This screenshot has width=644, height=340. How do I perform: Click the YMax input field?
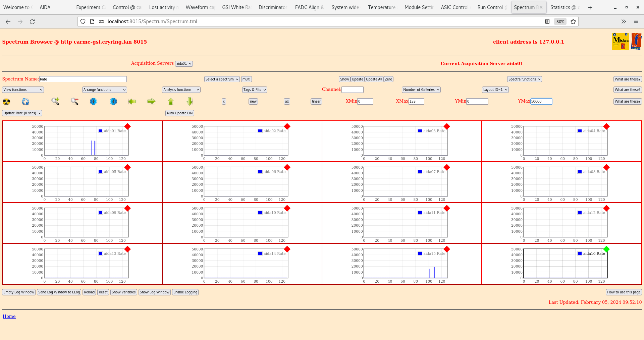[x=541, y=101]
